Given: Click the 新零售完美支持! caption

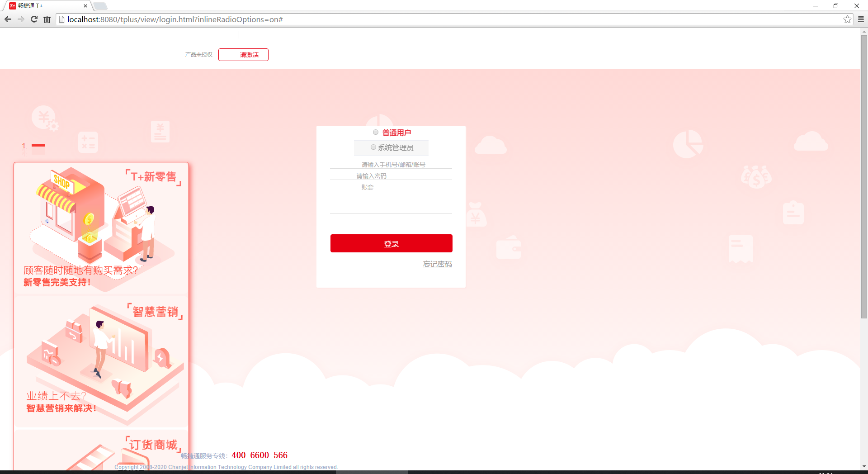Looking at the screenshot, I should [57, 282].
